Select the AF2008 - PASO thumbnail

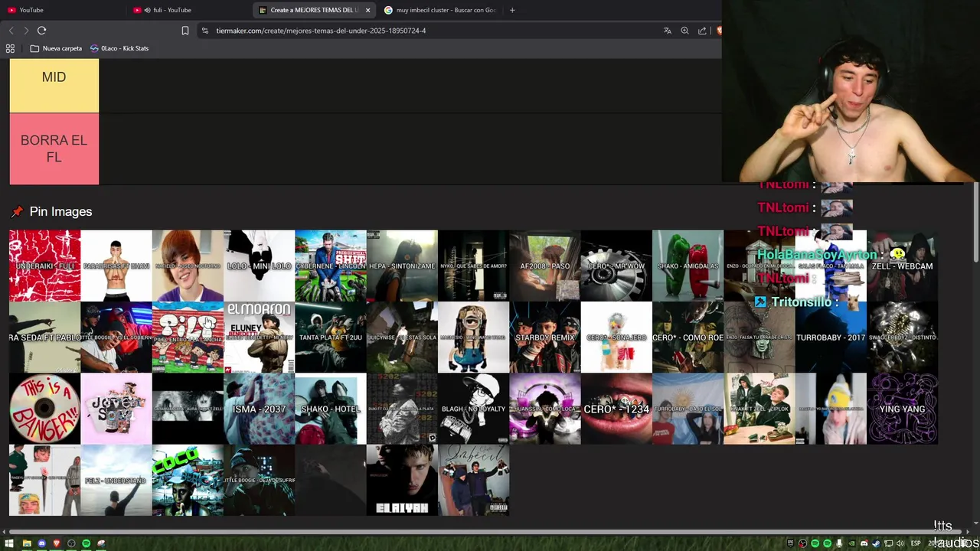tap(545, 266)
